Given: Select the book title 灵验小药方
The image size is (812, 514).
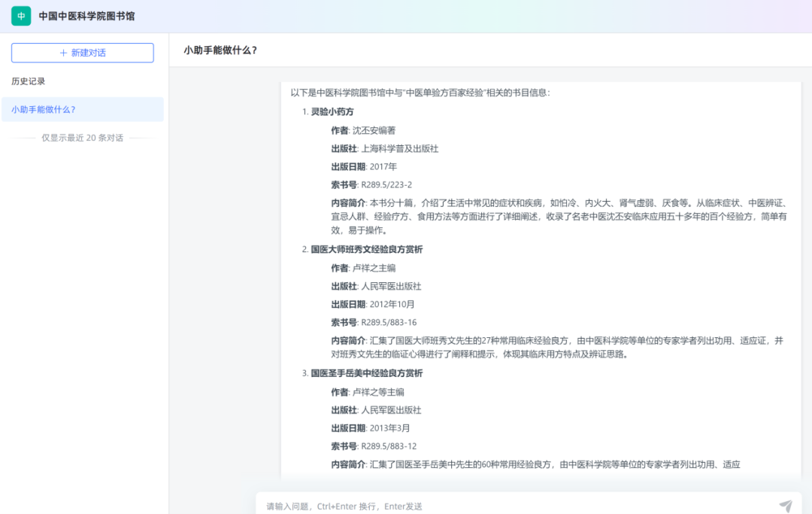Looking at the screenshot, I should pos(332,111).
